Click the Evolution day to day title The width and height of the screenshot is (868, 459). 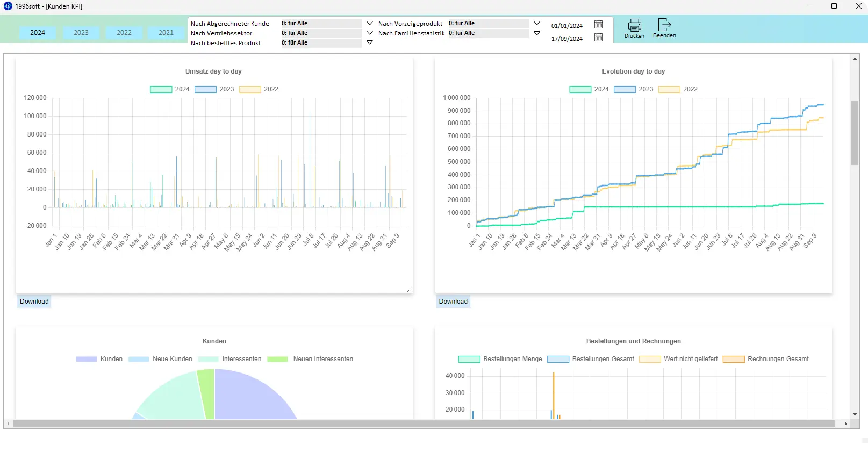click(633, 71)
